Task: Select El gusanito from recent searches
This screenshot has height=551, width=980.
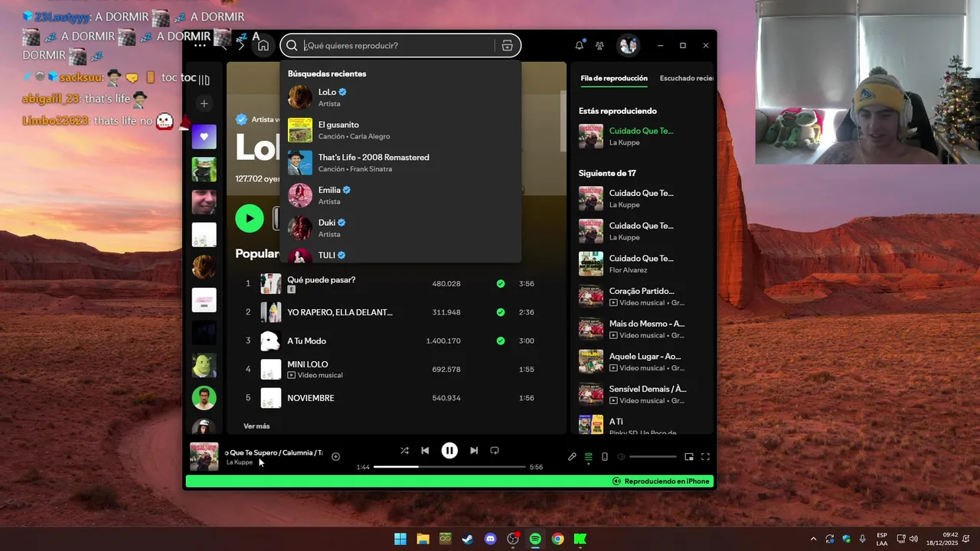Action: [400, 130]
